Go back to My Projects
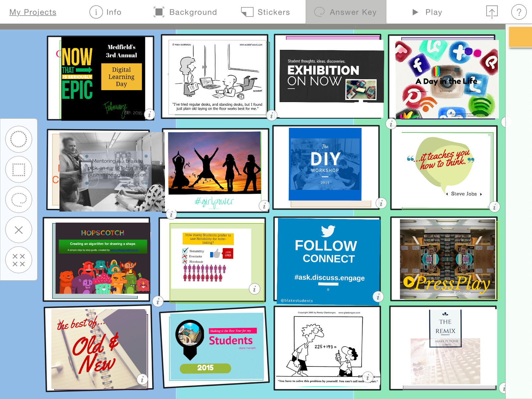The image size is (532, 399). pos(33,12)
